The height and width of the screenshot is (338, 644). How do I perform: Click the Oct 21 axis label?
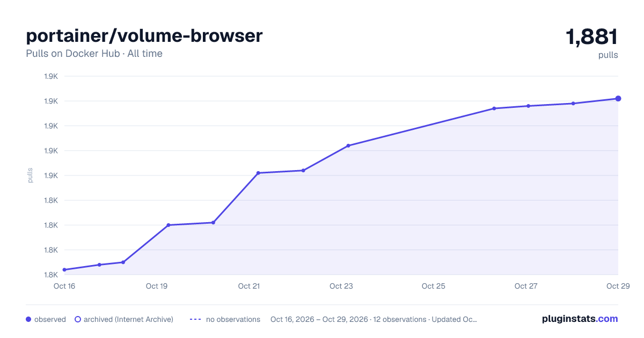(249, 286)
